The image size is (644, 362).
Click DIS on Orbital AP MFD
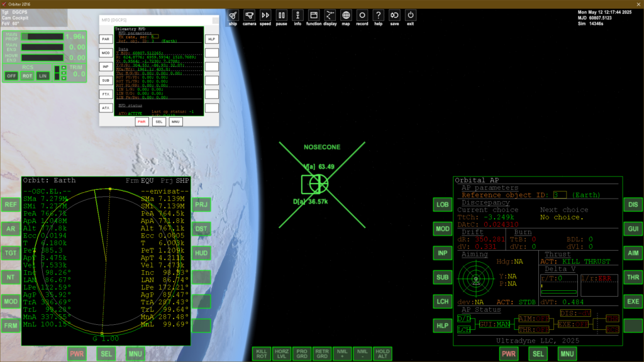click(x=633, y=204)
